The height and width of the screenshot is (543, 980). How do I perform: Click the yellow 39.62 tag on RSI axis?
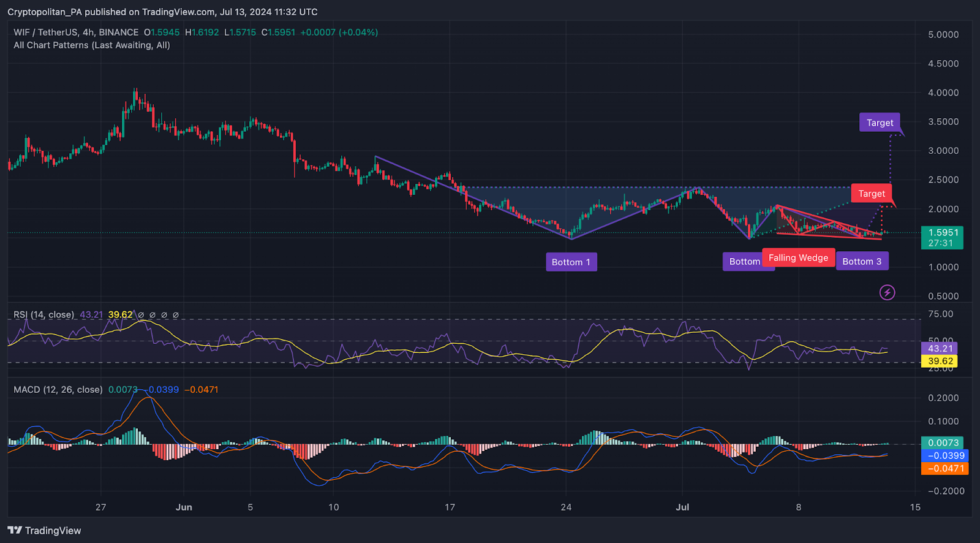pos(939,362)
